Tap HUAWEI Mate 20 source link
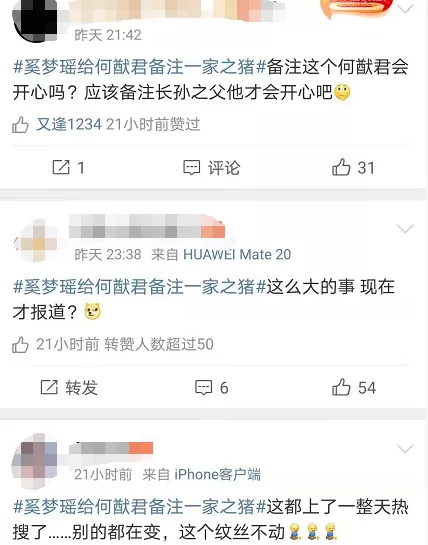The image size is (428, 545). (x=237, y=254)
